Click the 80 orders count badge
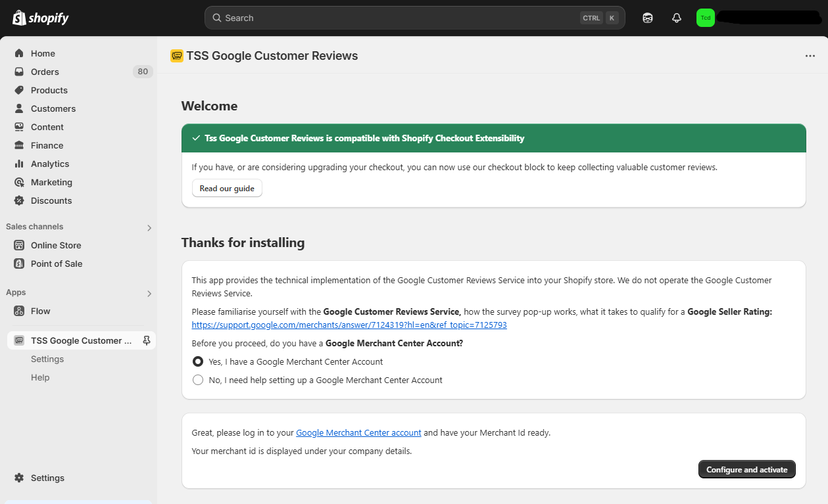The width and height of the screenshot is (828, 504). (143, 72)
